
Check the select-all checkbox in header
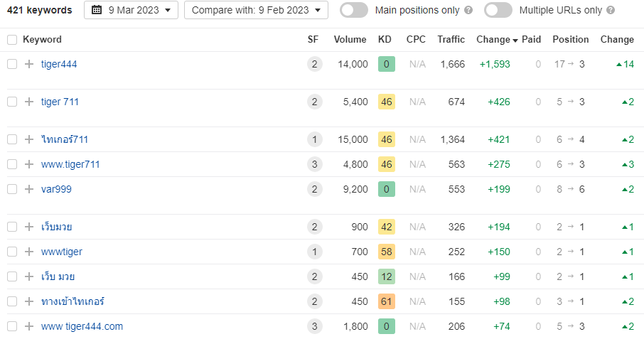pyautogui.click(x=12, y=40)
